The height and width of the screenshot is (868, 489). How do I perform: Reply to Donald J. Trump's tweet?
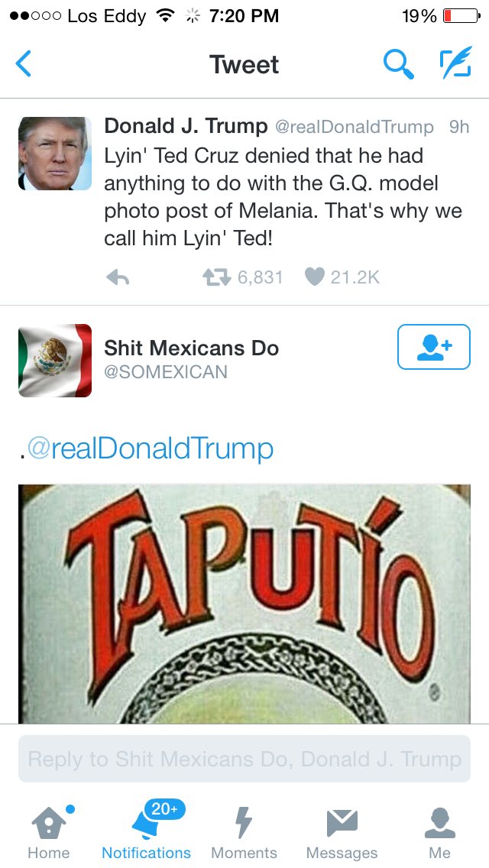click(x=118, y=277)
